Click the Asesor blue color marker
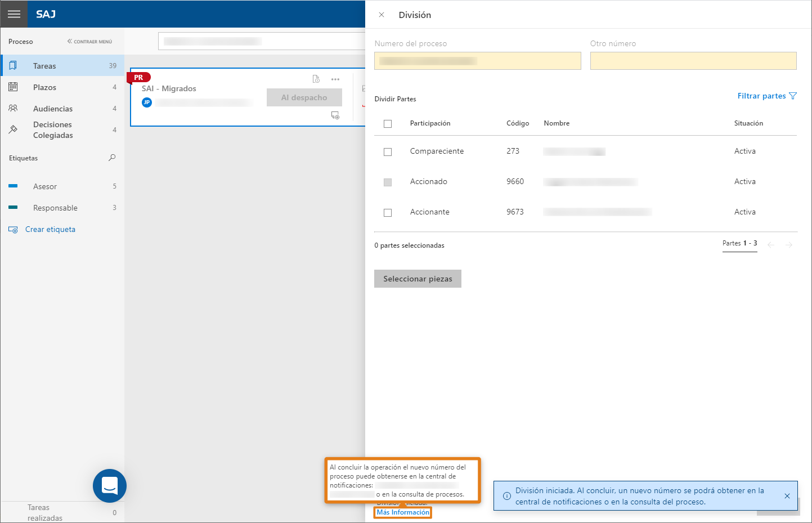This screenshot has height=523, width=812. pos(13,186)
